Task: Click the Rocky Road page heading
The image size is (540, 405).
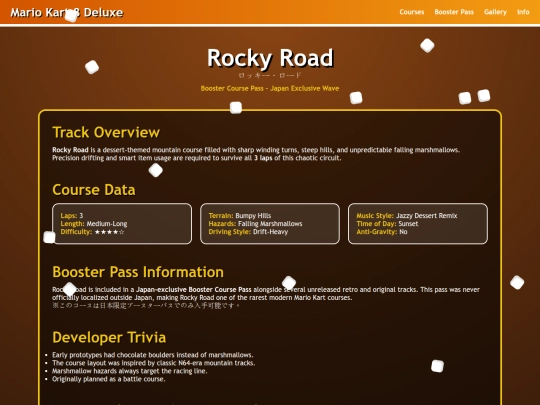Action: click(270, 58)
